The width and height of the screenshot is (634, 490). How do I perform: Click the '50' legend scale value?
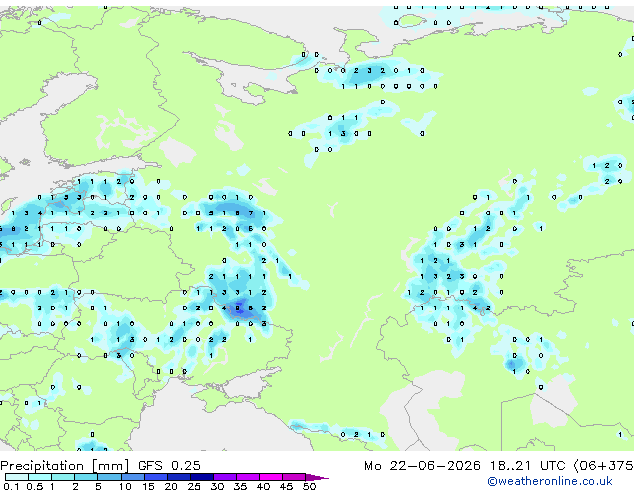point(309,486)
